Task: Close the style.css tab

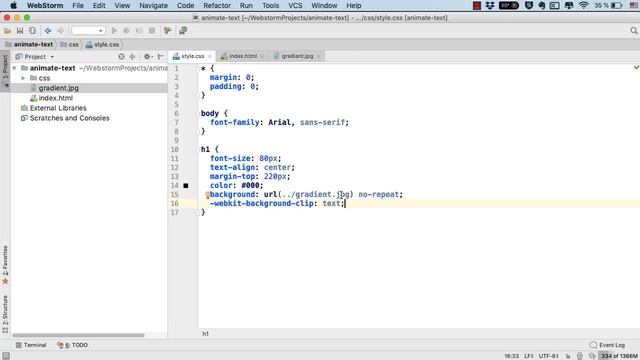Action: 210,56
